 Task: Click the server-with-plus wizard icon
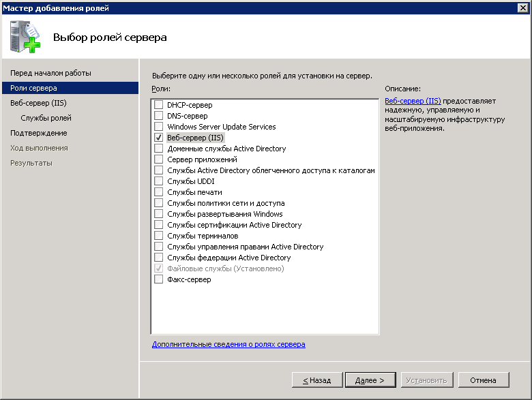pos(25,37)
